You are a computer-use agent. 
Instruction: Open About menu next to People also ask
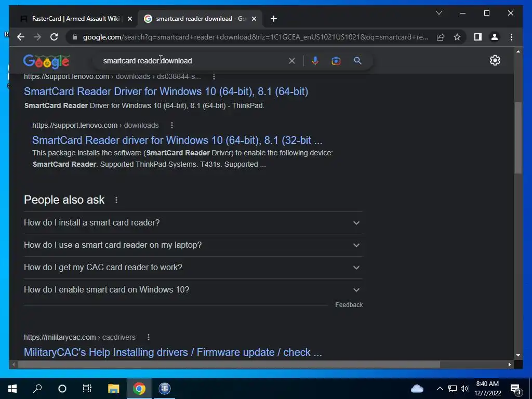[116, 200]
